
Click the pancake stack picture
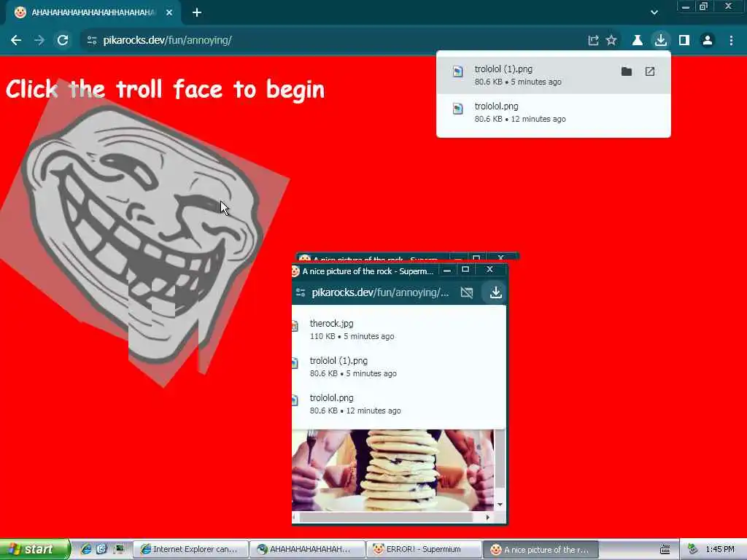click(393, 470)
